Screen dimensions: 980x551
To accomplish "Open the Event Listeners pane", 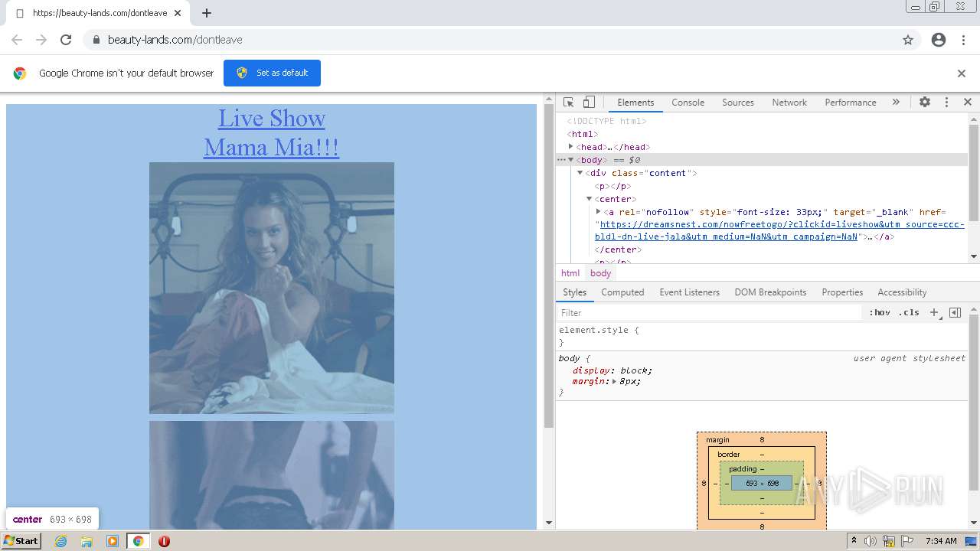I will 690,292.
